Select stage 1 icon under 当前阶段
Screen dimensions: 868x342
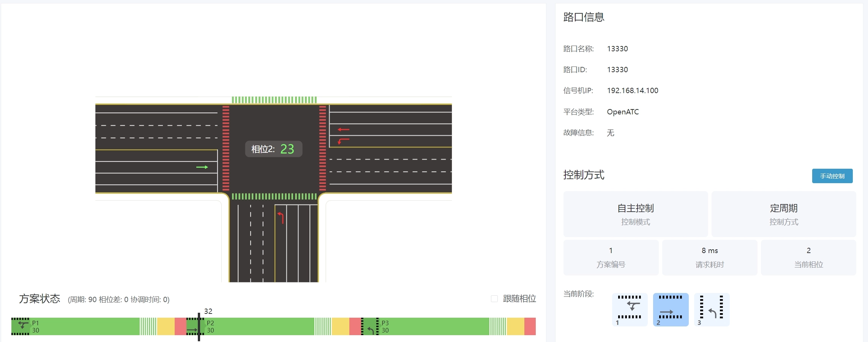[630, 309]
